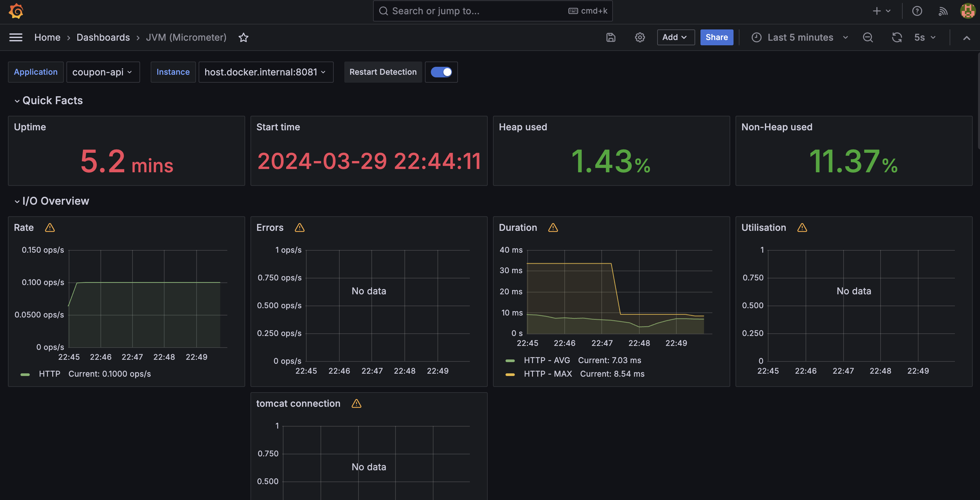Open the host.docker.internal:8081 instance dropdown
The height and width of the screenshot is (500, 980).
266,72
